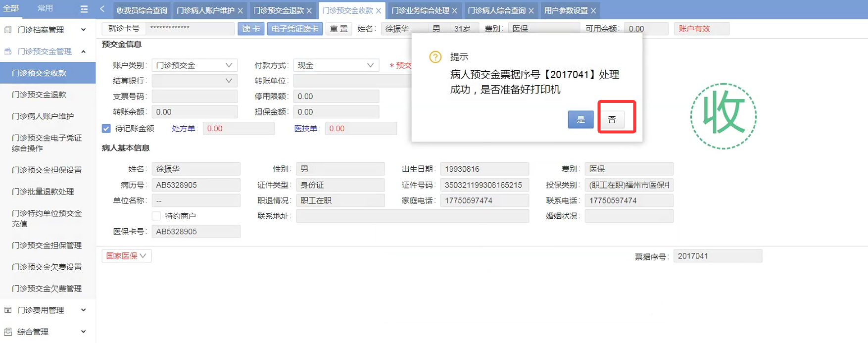Switch to the 收费员综合查询 tab
868x343 pixels.
[142, 10]
